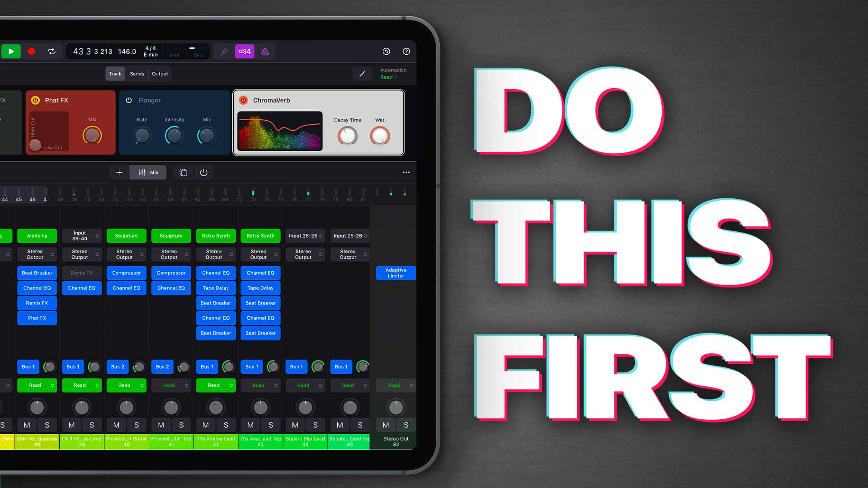Click the Mix view icon in toolbar
This screenshot has width=868, height=488.
click(x=148, y=173)
